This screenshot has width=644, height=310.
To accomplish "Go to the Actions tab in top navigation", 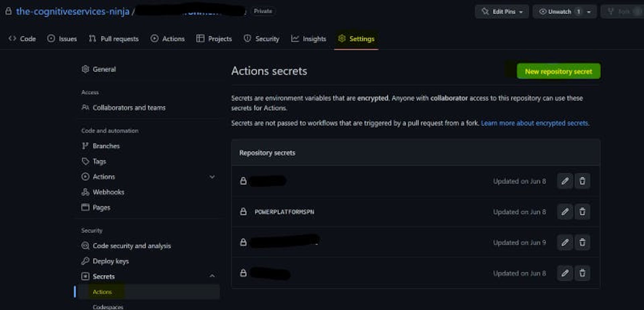I will click(167, 39).
